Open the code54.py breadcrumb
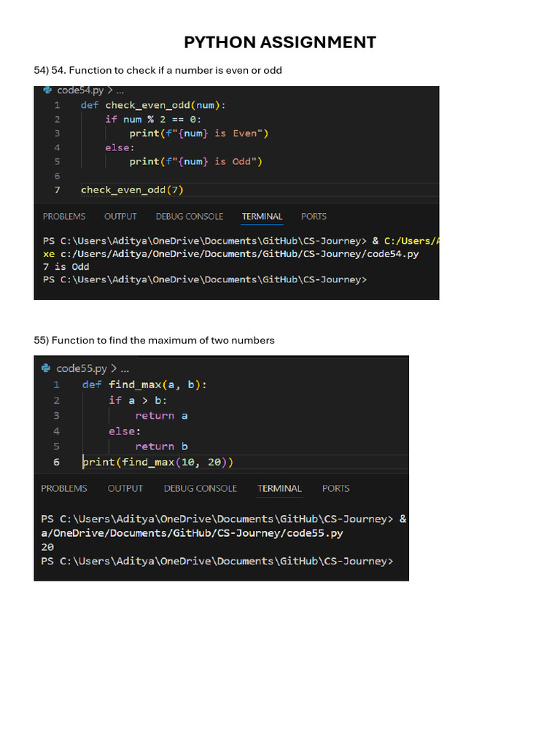Screen dimensions: 560x747 [80, 90]
